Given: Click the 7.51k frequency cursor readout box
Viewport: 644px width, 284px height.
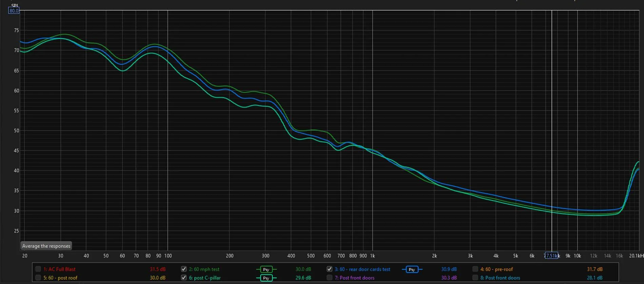Looking at the screenshot, I should [551, 256].
